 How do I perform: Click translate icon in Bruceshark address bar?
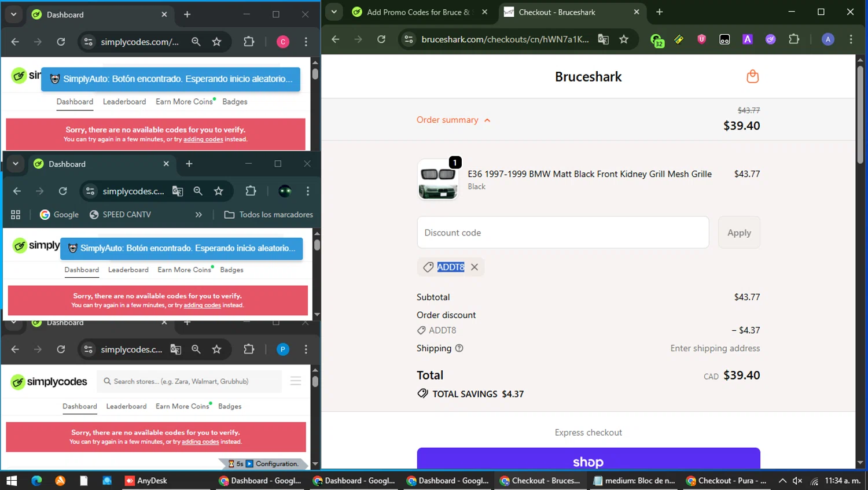[x=603, y=39]
